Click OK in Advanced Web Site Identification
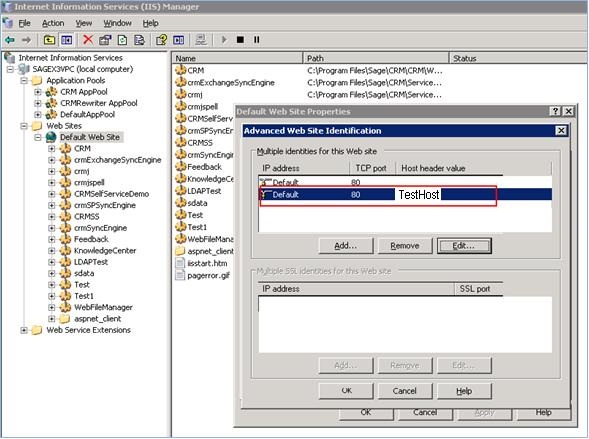The height and width of the screenshot is (439, 589). pos(346,391)
